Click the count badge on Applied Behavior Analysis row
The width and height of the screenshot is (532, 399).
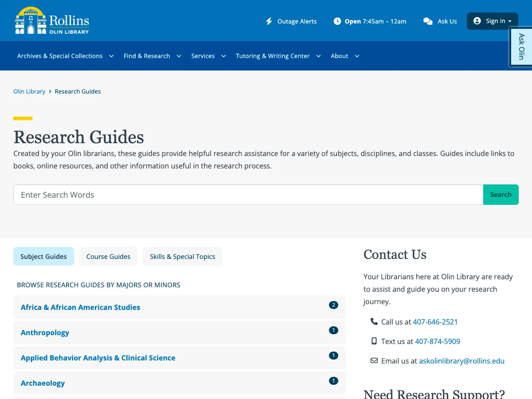click(333, 356)
